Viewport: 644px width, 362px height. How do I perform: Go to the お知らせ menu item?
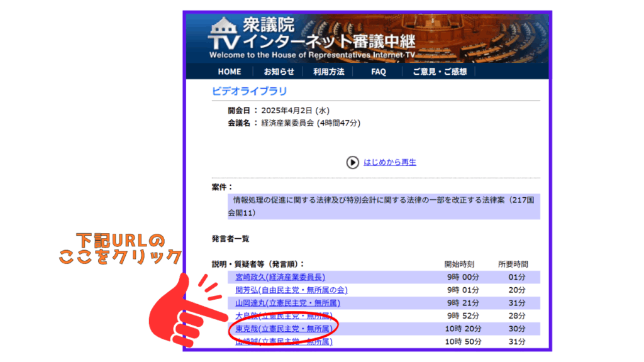279,72
